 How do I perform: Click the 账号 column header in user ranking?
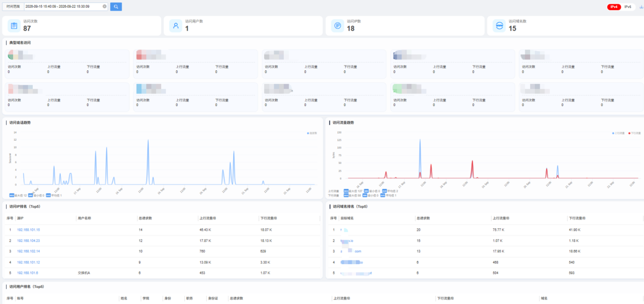pos(20,299)
